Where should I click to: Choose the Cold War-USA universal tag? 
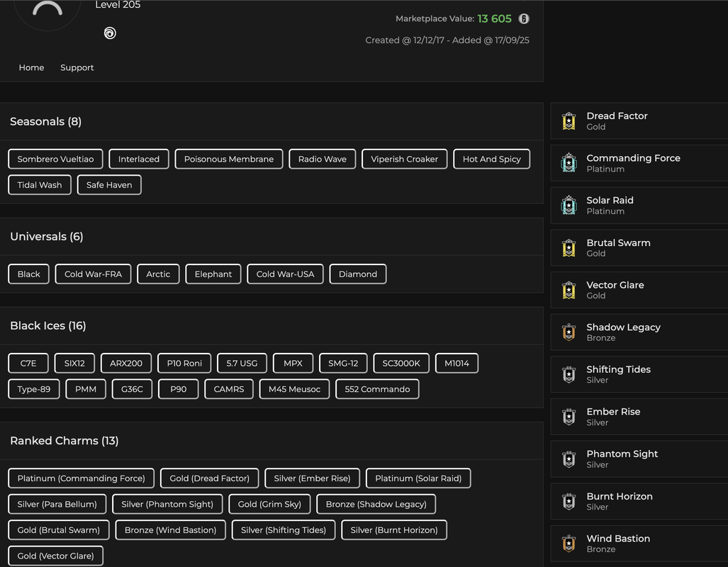point(285,274)
